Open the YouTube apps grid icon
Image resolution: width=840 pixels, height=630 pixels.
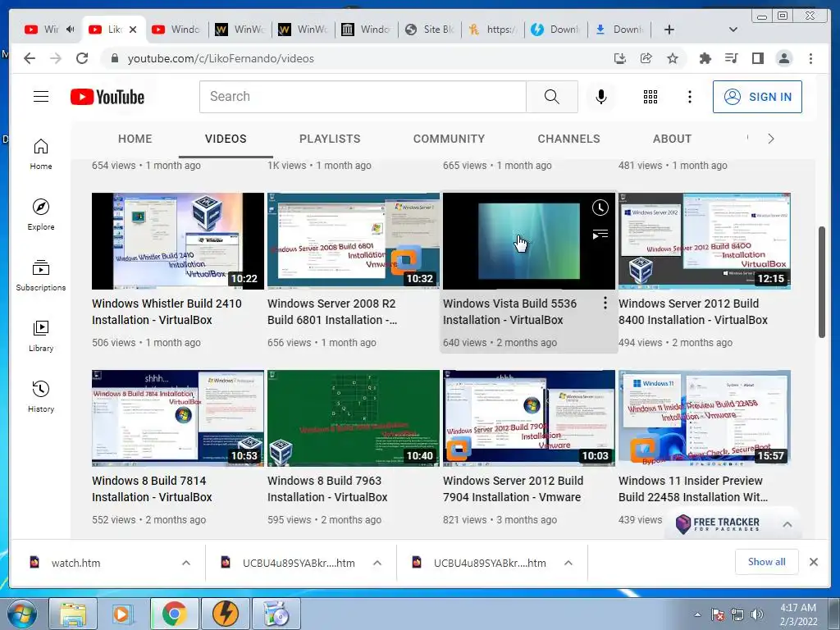[651, 97]
